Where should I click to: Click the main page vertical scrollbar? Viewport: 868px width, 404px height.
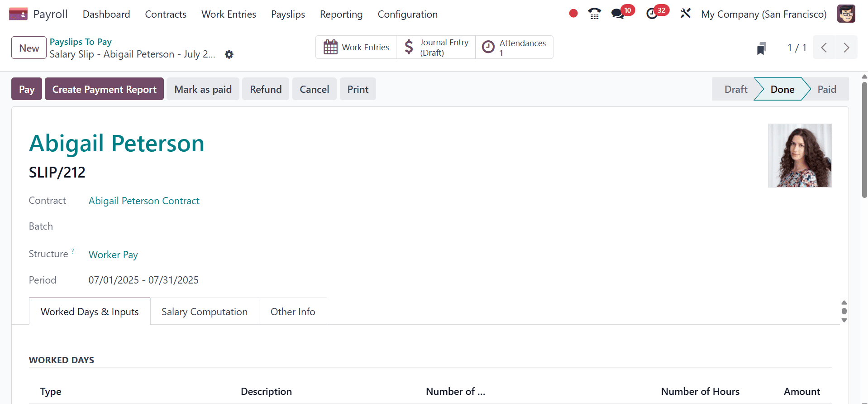tap(864, 140)
